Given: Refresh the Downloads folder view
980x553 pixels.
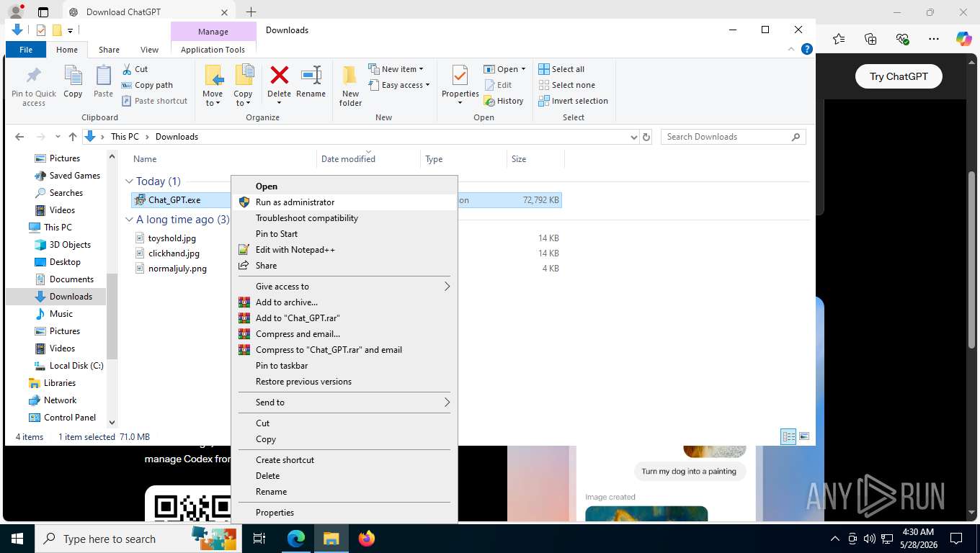Looking at the screenshot, I should 646,137.
